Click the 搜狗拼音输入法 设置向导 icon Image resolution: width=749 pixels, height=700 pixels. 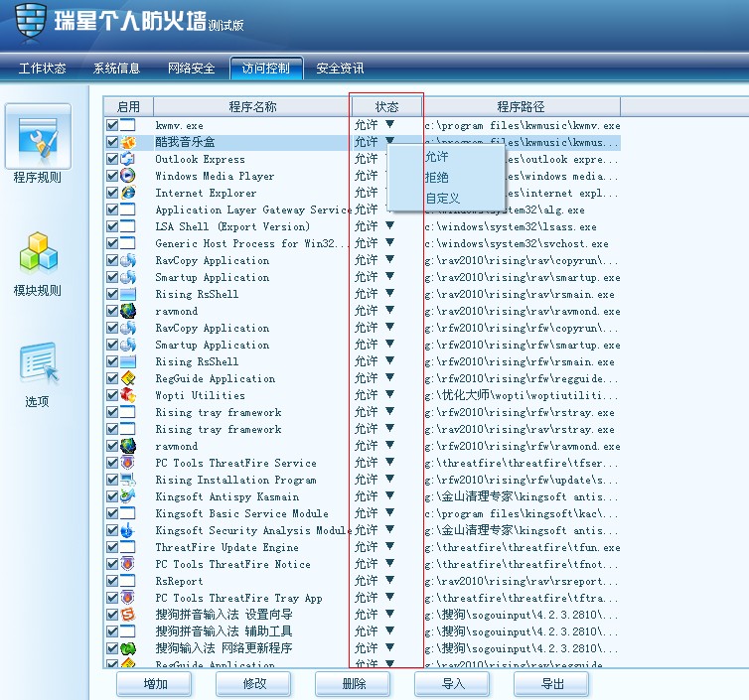pyautogui.click(x=127, y=615)
